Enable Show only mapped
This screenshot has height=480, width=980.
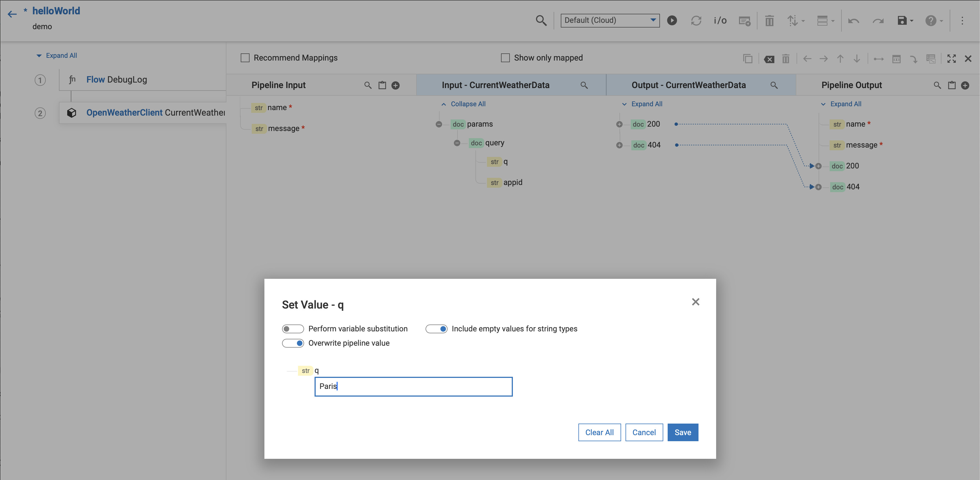pos(505,58)
